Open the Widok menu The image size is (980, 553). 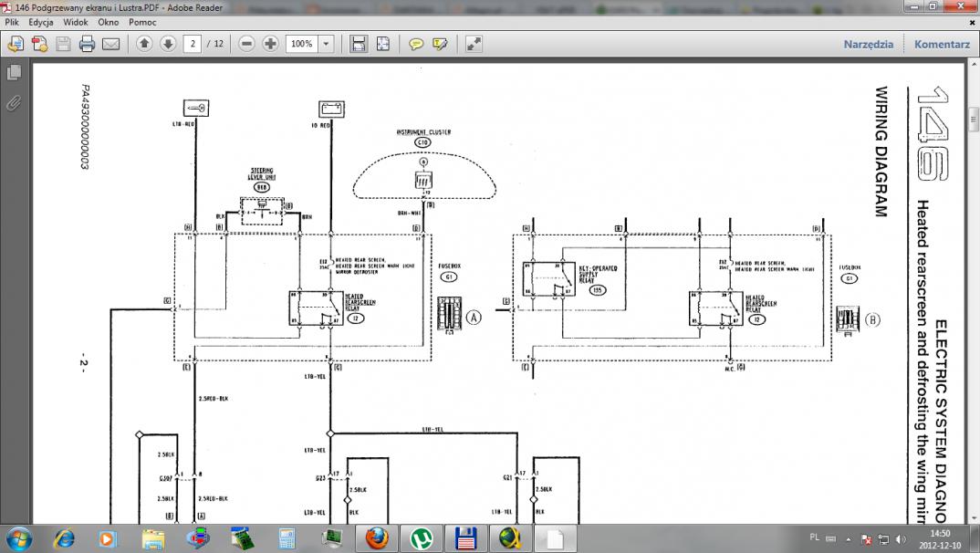click(76, 21)
